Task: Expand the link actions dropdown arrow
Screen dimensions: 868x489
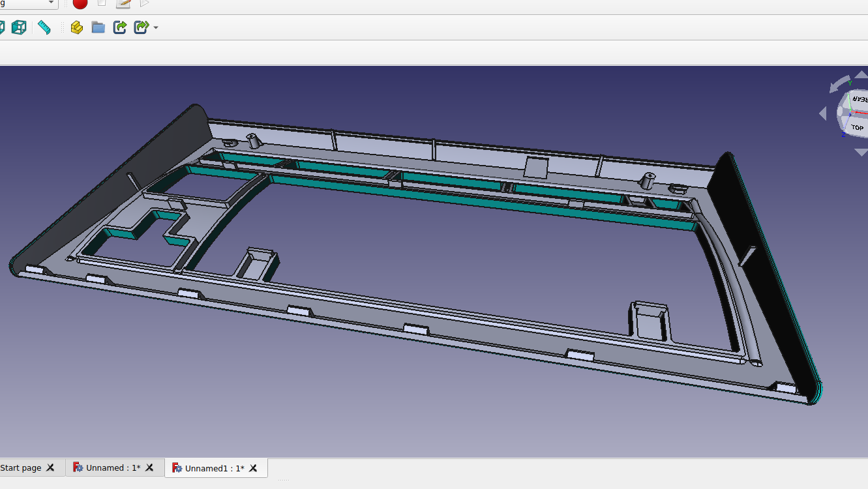Action: 155,28
